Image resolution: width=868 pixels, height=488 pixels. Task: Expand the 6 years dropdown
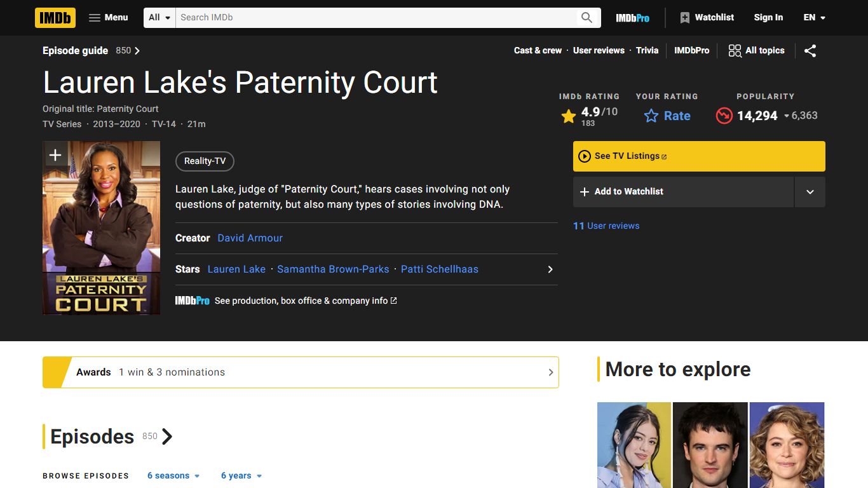[241, 476]
